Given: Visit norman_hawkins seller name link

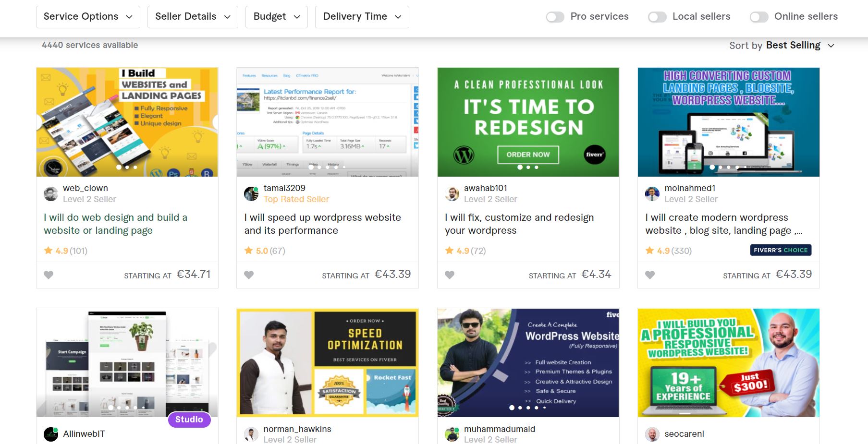Looking at the screenshot, I should [297, 429].
